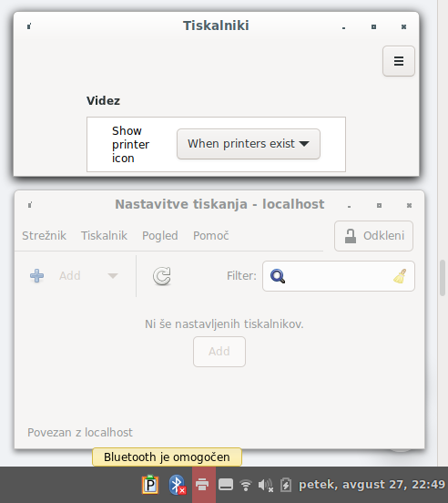Expand the 'When printers exist' dropdown
This screenshot has height=503, width=448.
249,144
